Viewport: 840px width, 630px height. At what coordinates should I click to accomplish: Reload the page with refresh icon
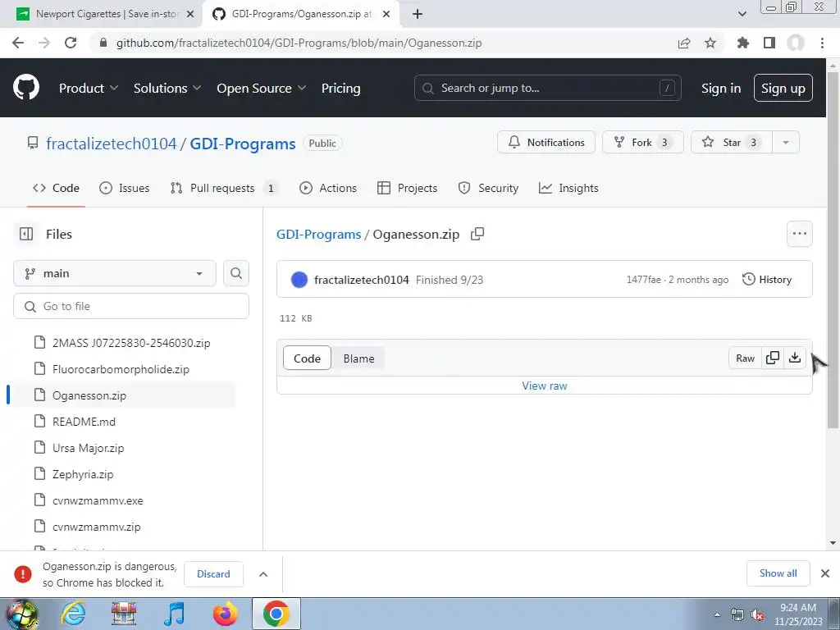pos(71,43)
